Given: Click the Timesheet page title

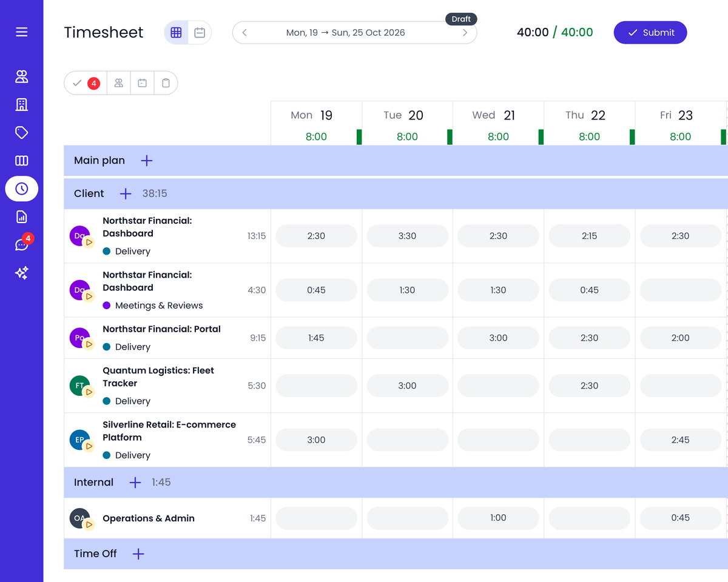Looking at the screenshot, I should [104, 33].
